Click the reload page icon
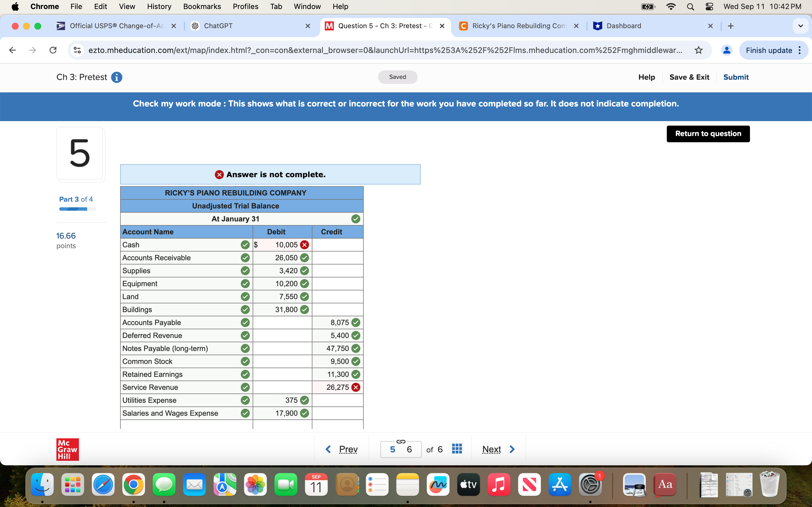The height and width of the screenshot is (507, 812). click(53, 50)
